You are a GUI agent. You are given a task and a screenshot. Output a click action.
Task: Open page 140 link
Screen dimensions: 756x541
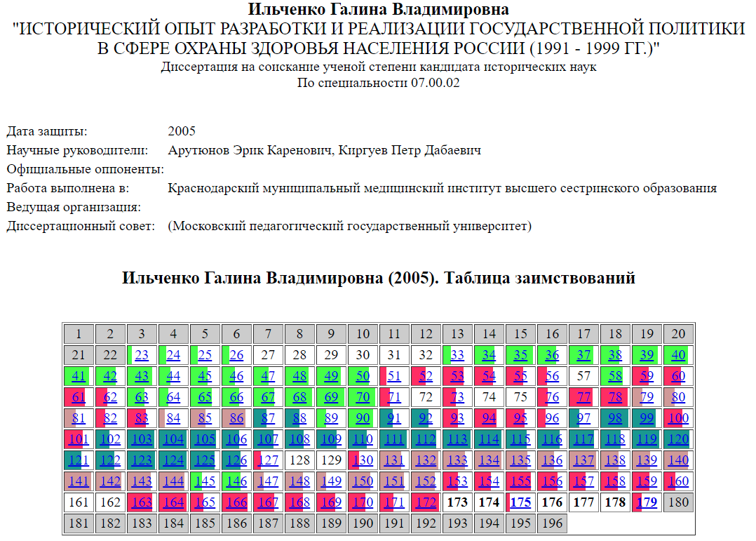[x=678, y=460]
